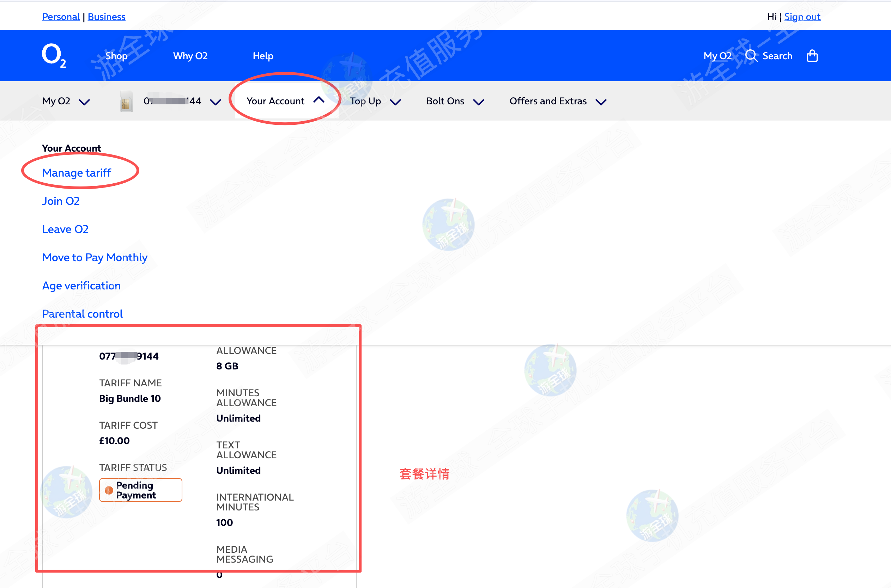
Task: Open the Manage tariff link
Action: [77, 173]
